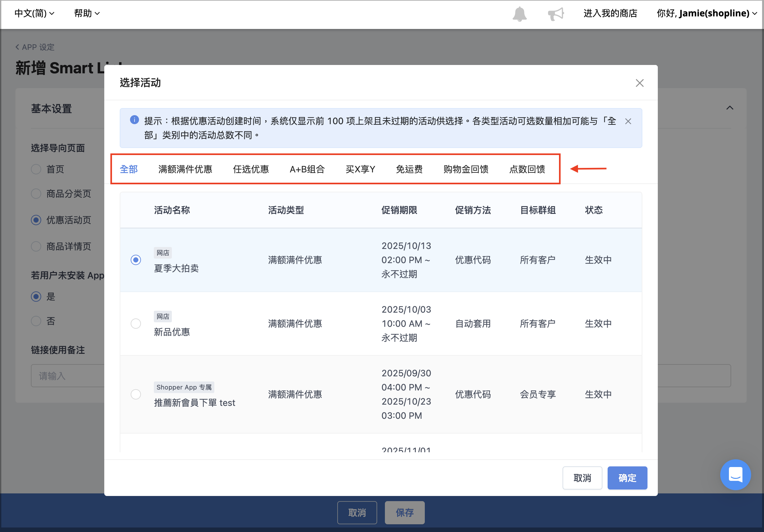Switch to the A+B组合 tab

307,169
